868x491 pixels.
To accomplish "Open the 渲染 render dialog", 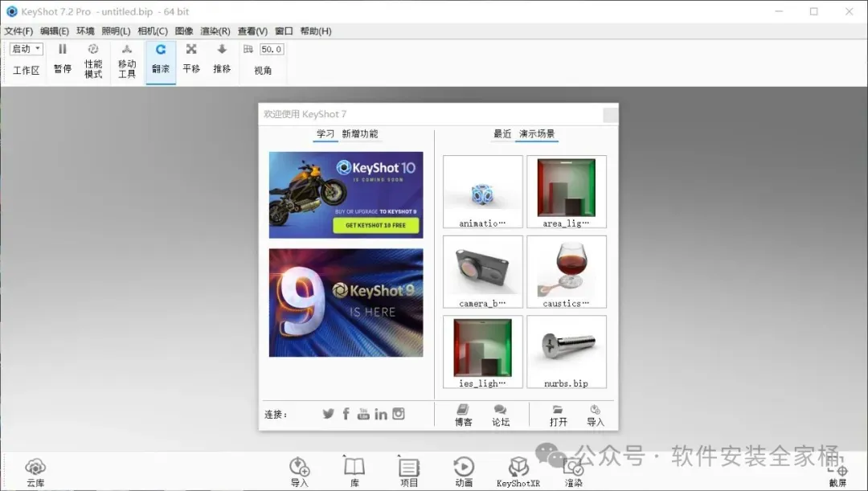I will pos(574,473).
